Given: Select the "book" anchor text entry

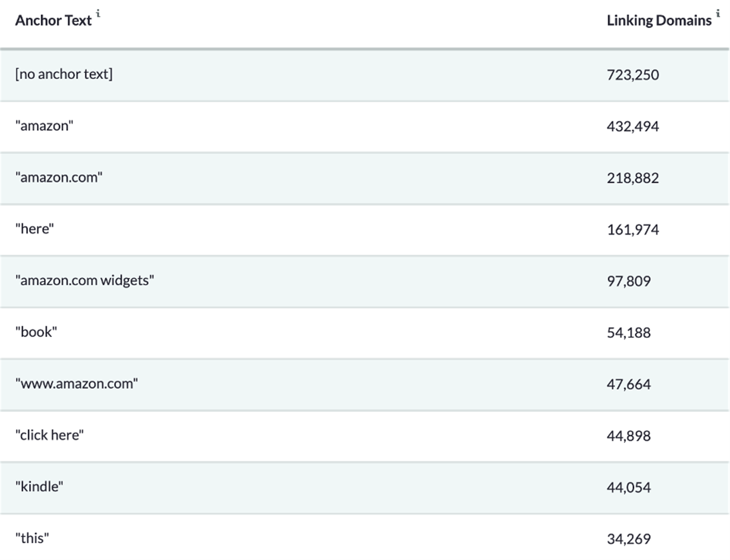Looking at the screenshot, I should [x=36, y=332].
